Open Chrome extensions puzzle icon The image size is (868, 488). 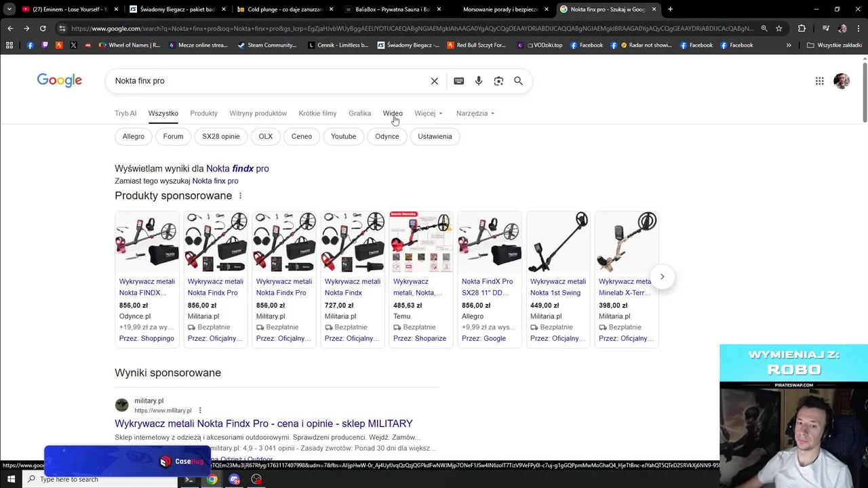(x=802, y=28)
